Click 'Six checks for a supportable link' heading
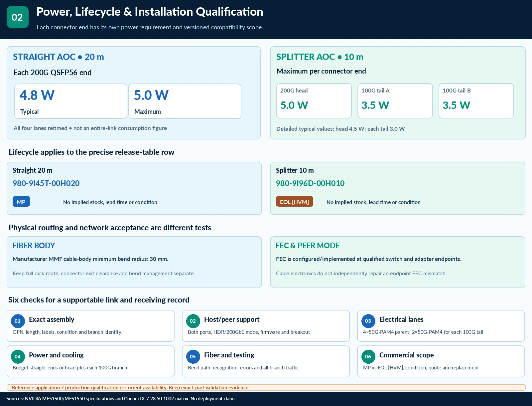 [x=99, y=300]
